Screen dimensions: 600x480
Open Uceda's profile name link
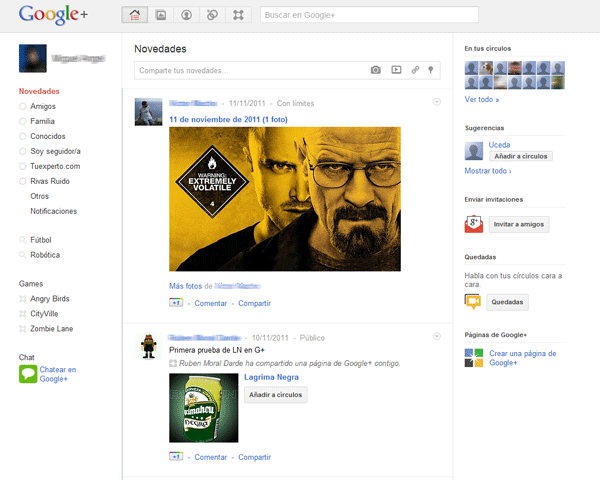[499, 145]
